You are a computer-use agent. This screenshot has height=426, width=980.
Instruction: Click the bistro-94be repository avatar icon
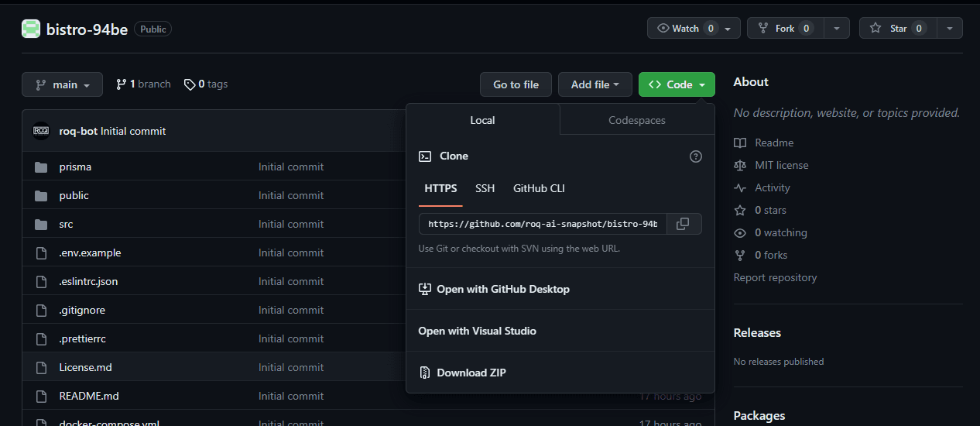point(31,29)
